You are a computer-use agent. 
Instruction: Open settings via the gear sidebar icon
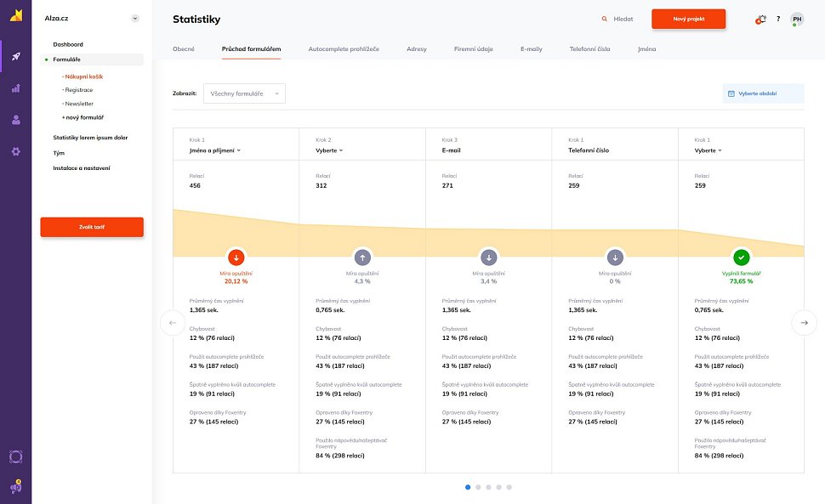(x=15, y=151)
